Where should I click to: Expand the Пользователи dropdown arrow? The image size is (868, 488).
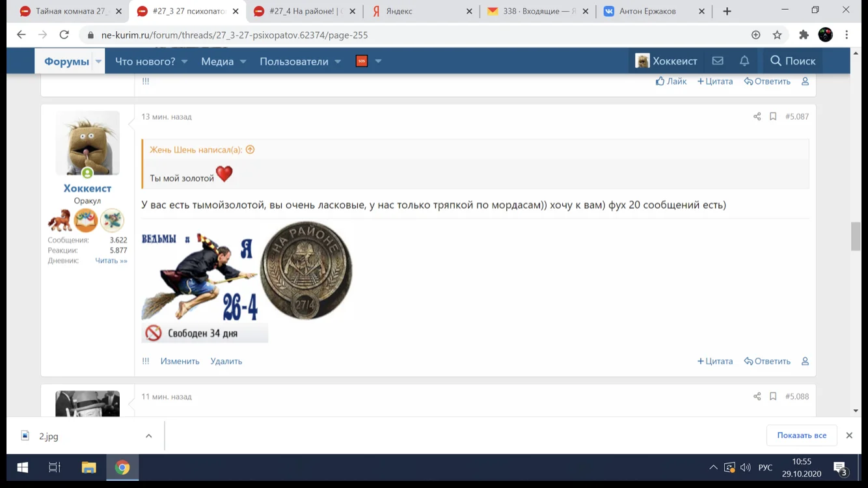338,61
